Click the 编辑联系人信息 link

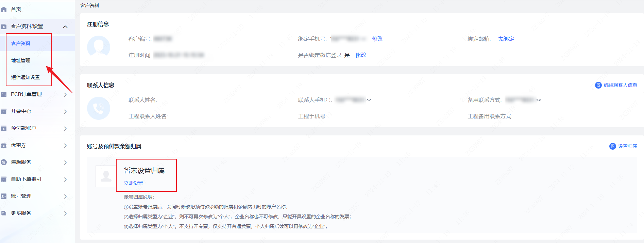[620, 85]
